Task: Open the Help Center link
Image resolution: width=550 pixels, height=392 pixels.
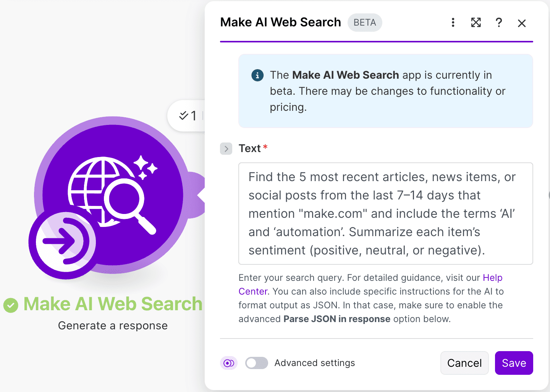Action: point(492,278)
